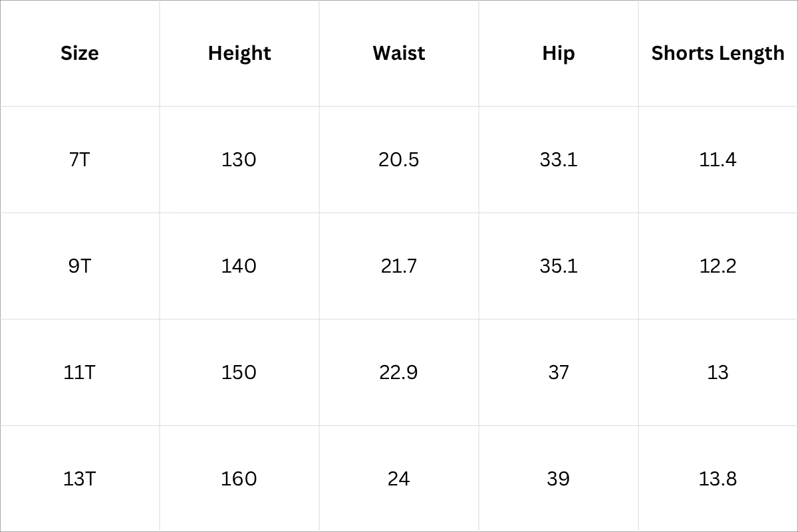Click the shorts length value 12.2
Screen dimensions: 798x532
click(718, 266)
